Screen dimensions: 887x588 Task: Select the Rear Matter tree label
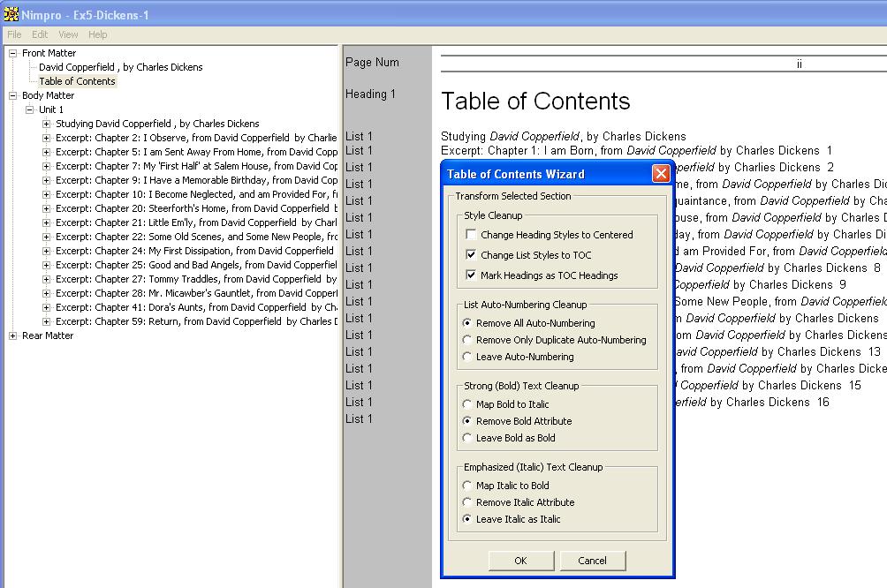[48, 335]
